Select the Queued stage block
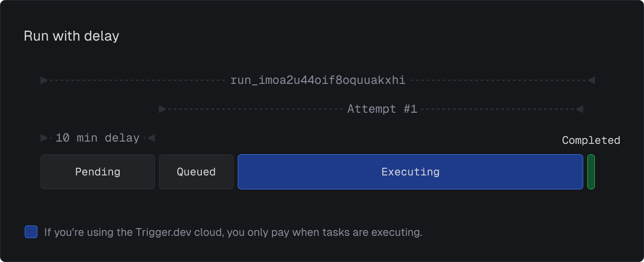The height and width of the screenshot is (262, 644). tap(196, 172)
